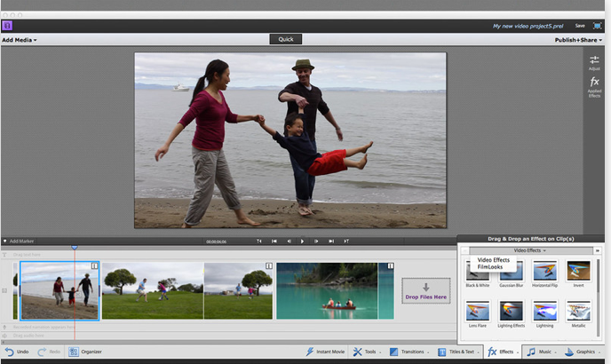611x364 pixels.
Task: Click the project name My new video project5.prel
Action: tap(528, 26)
